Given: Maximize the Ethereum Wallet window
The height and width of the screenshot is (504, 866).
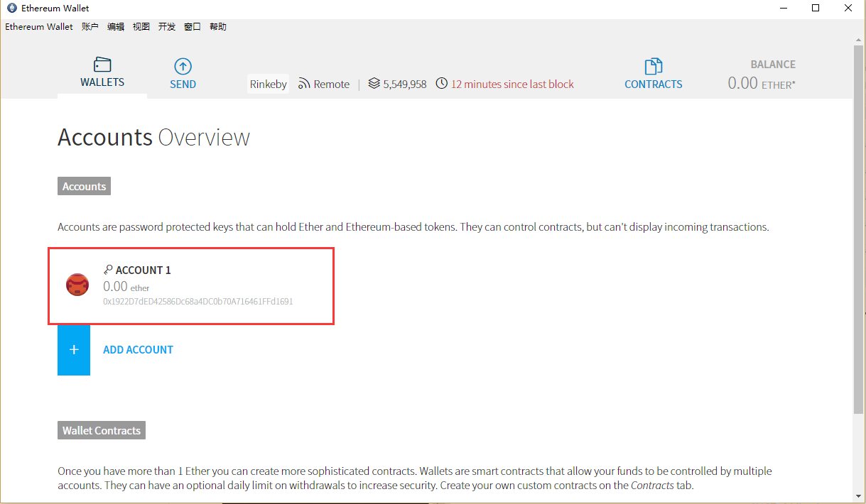Looking at the screenshot, I should point(816,9).
